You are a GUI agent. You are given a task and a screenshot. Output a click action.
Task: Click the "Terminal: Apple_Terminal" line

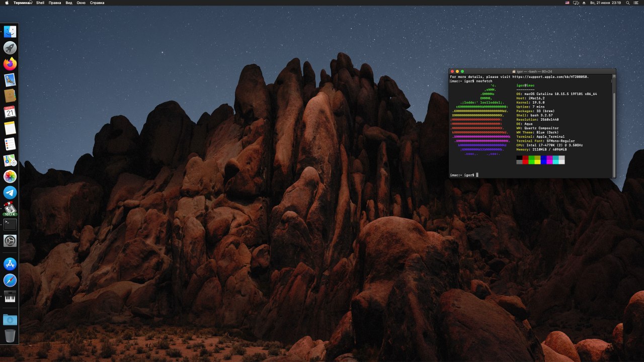(540, 137)
